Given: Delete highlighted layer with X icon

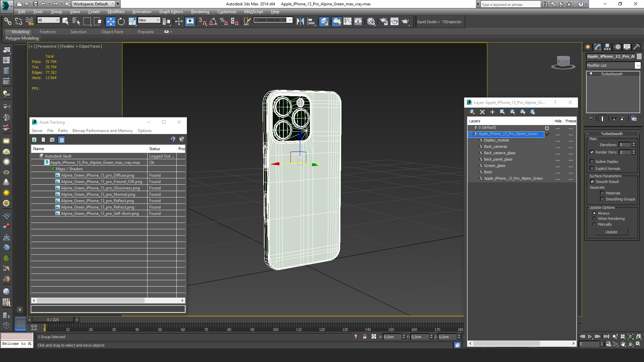Looking at the screenshot, I should [x=482, y=112].
